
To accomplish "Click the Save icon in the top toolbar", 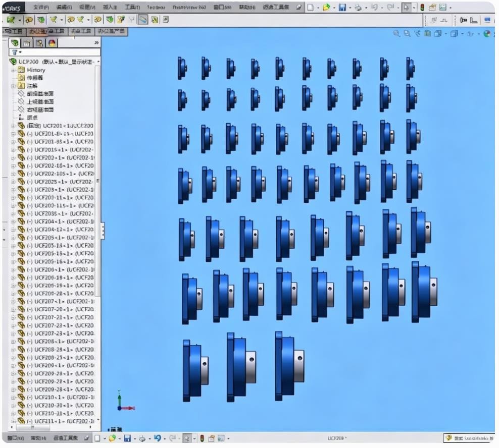I will pos(342,7).
